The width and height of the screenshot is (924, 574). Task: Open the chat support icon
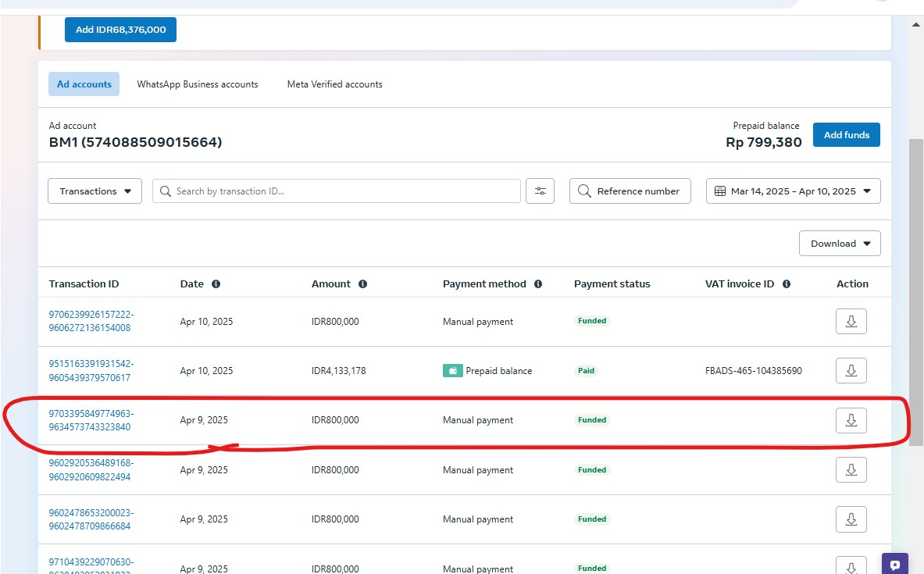pos(894,564)
